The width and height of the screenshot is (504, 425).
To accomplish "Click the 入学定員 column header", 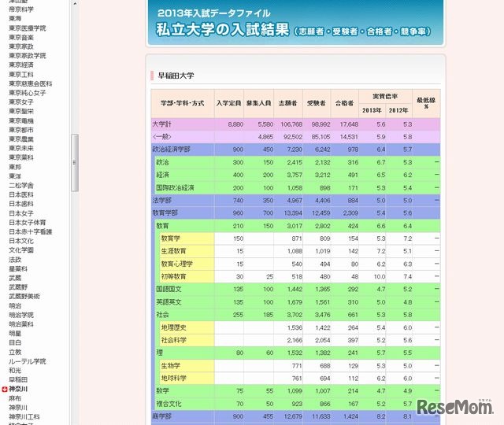I will pos(229,103).
